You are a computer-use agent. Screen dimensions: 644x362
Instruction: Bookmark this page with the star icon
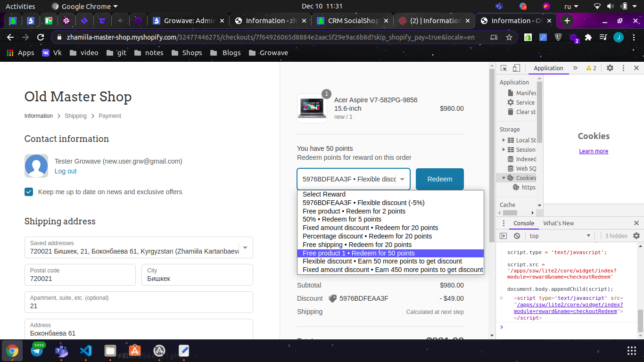click(509, 37)
